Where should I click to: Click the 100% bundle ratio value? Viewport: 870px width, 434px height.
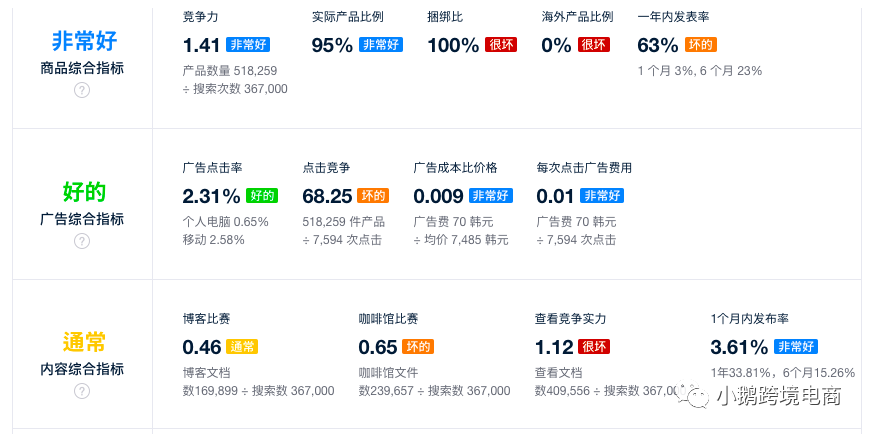[453, 45]
